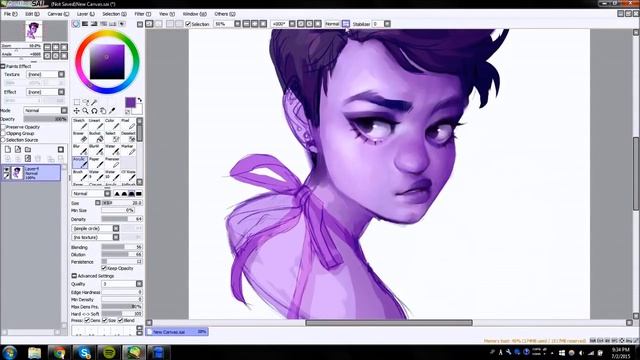Open the Filter menu

142,14
